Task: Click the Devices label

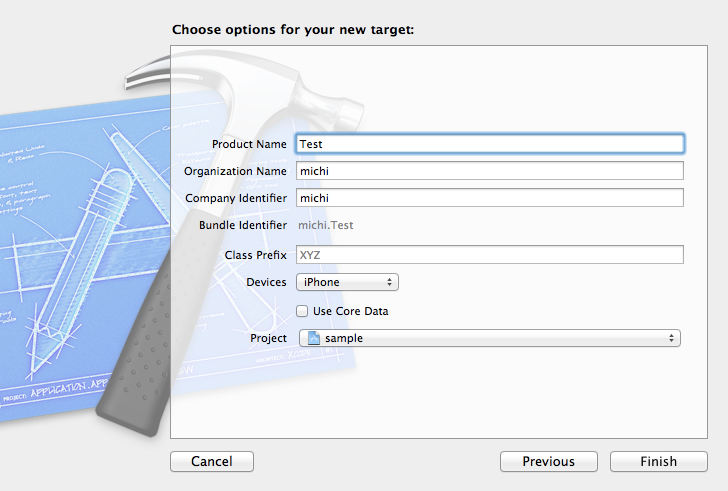Action: (x=266, y=282)
